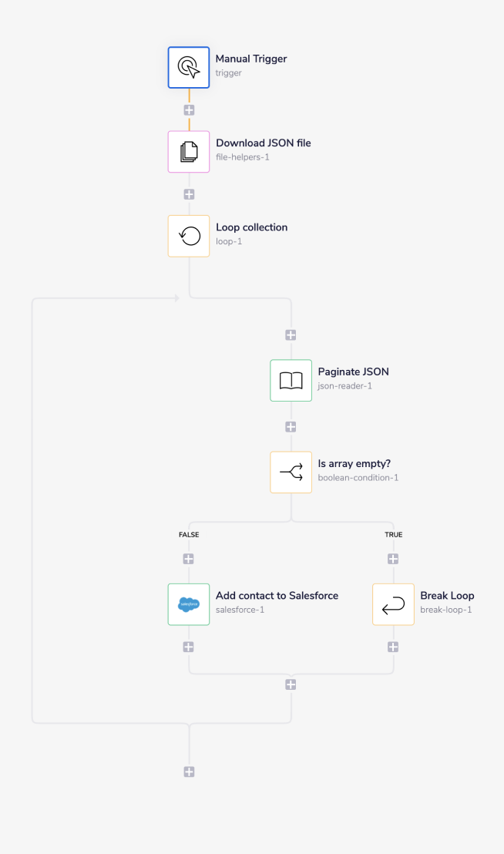
Task: Insert a step below Add contact to Salesforce
Action: 188,646
